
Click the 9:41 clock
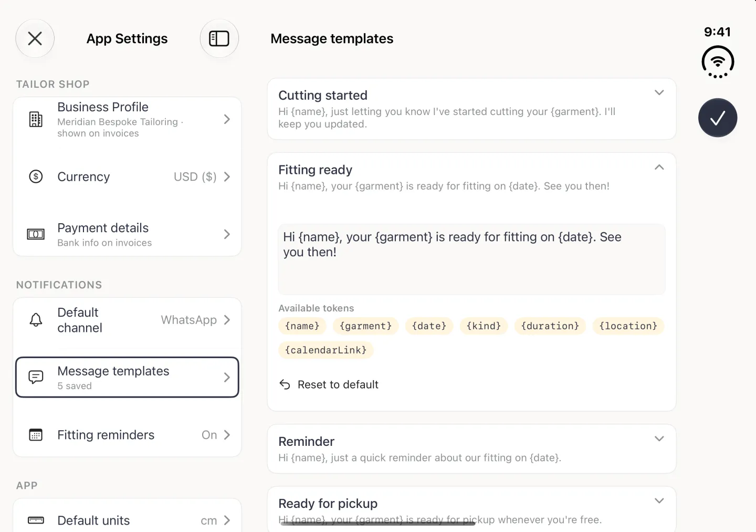(x=718, y=32)
